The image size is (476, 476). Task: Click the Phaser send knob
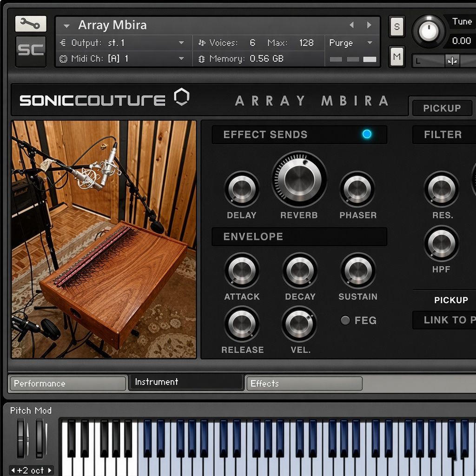357,189
